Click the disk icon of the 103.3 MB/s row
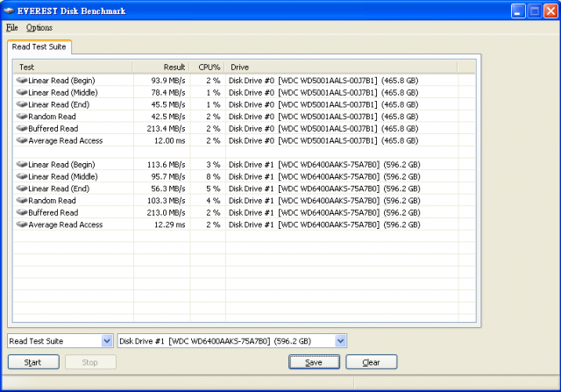The image size is (561, 392). coord(22,201)
